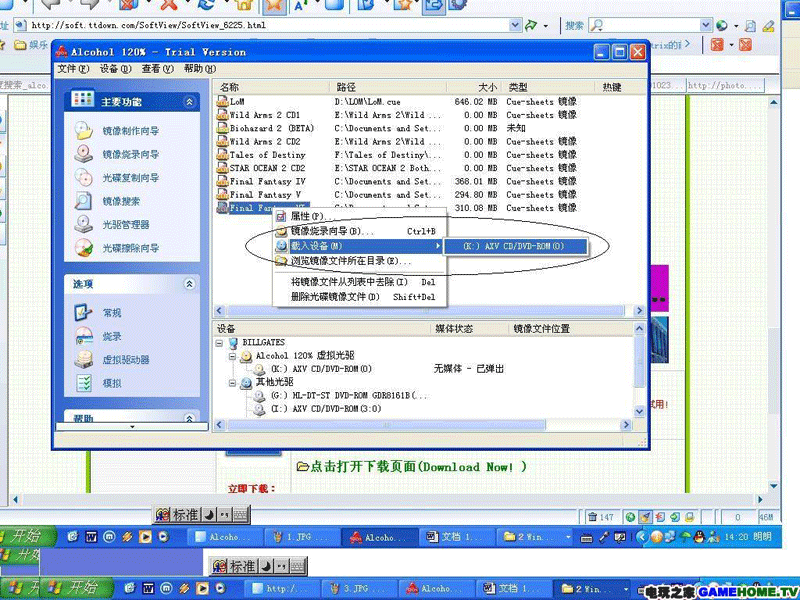Open the 设备(D) menu
The width and height of the screenshot is (800, 600).
tap(115, 68)
